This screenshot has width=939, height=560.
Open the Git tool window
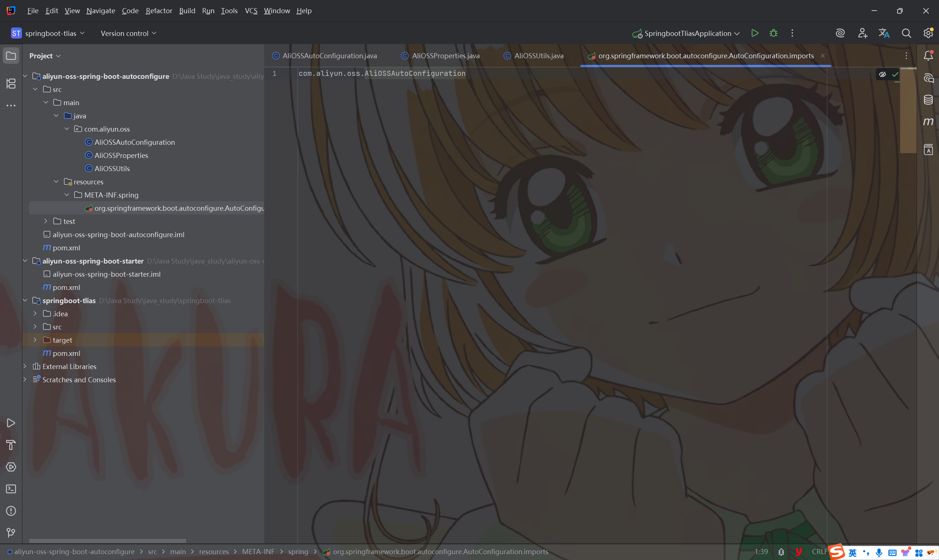click(x=11, y=533)
